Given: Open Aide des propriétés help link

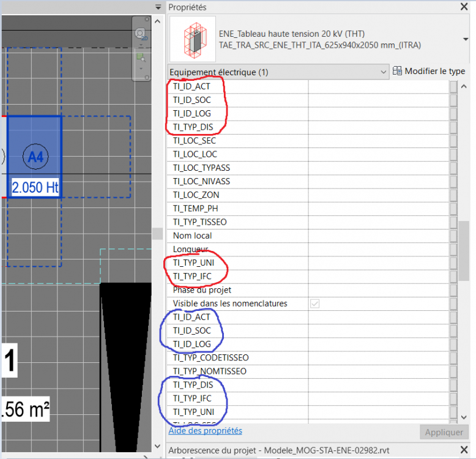Looking at the screenshot, I should 205,431.
